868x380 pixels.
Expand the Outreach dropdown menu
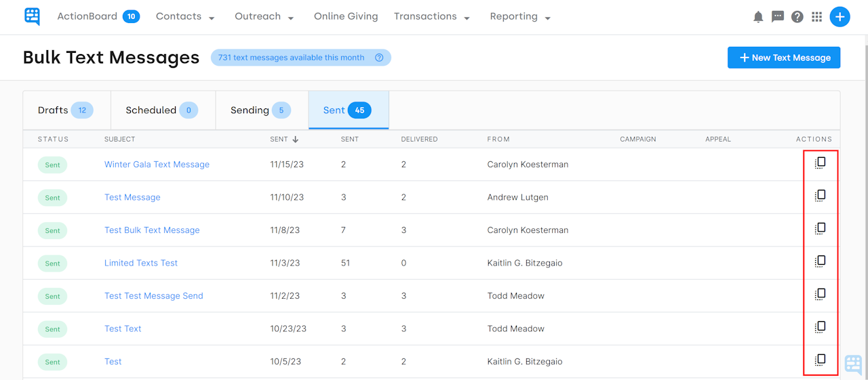tap(264, 17)
